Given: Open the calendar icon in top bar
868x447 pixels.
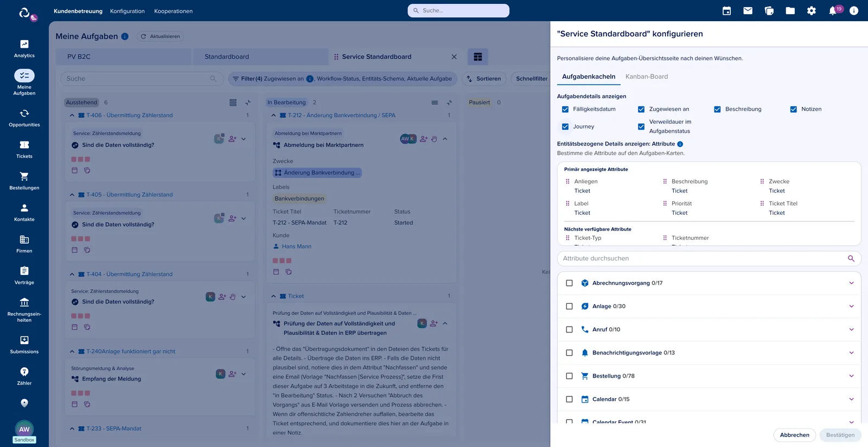Looking at the screenshot, I should pyautogui.click(x=726, y=11).
